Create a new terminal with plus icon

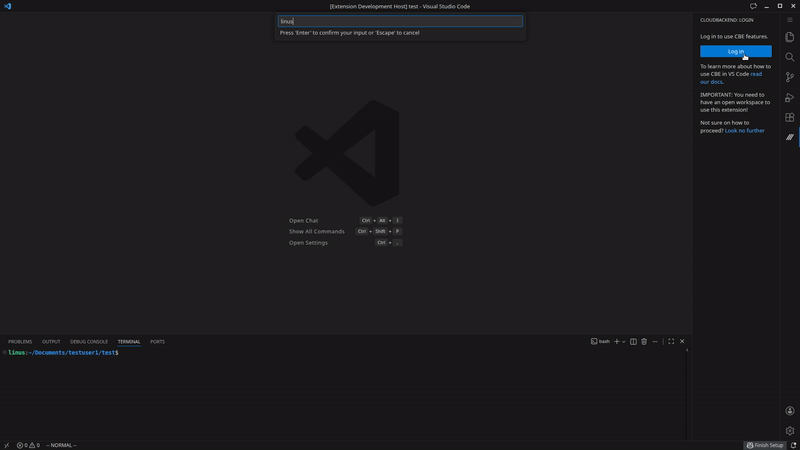[616, 341]
